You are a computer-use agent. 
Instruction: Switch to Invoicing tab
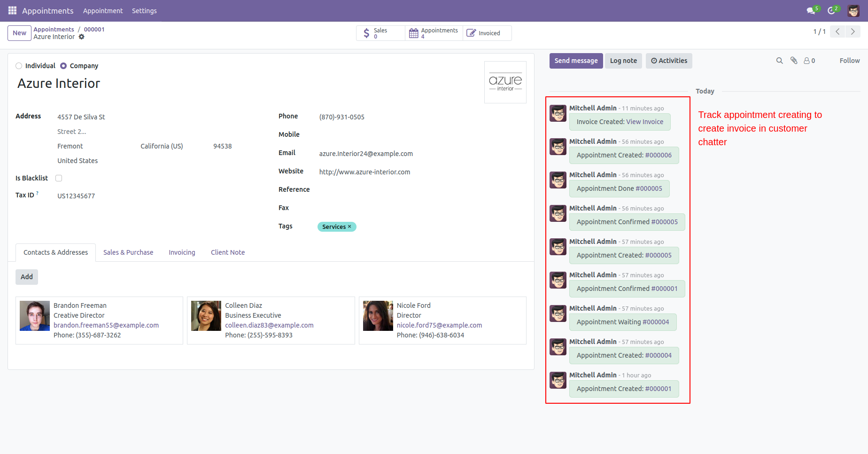(x=182, y=252)
